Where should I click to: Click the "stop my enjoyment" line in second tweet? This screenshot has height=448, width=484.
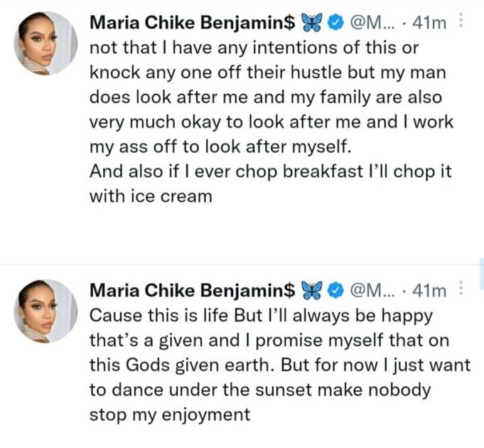pyautogui.click(x=170, y=415)
